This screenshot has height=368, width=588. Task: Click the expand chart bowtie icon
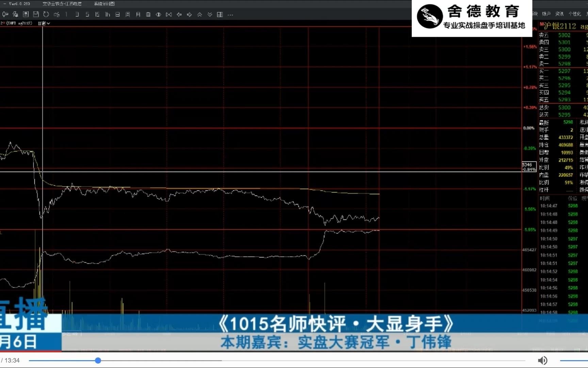[x=169, y=14]
